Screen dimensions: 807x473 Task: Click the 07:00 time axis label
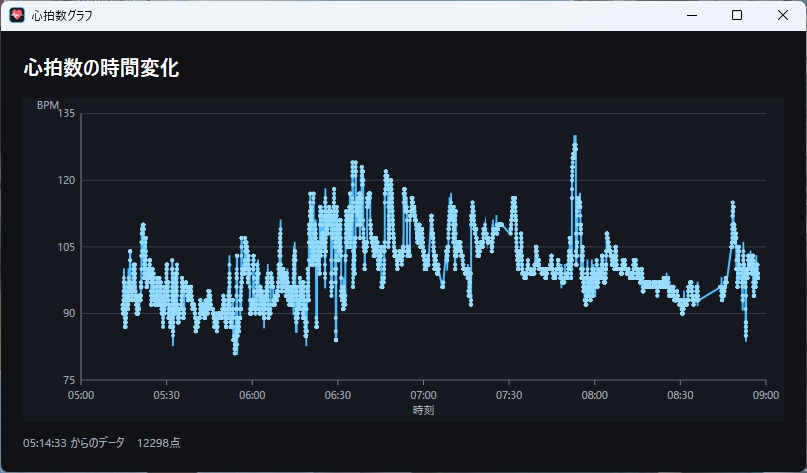423,395
